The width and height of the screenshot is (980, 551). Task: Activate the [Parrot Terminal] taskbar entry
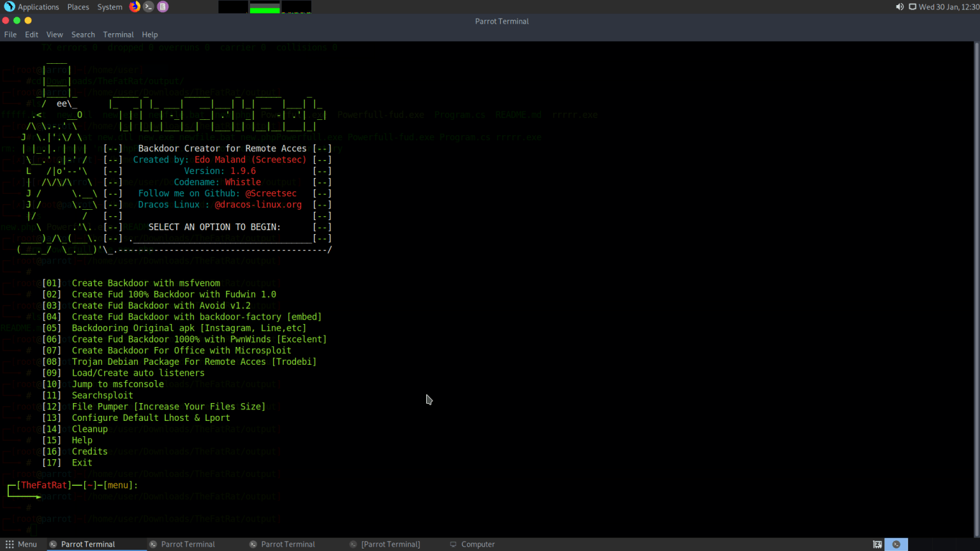click(390, 544)
